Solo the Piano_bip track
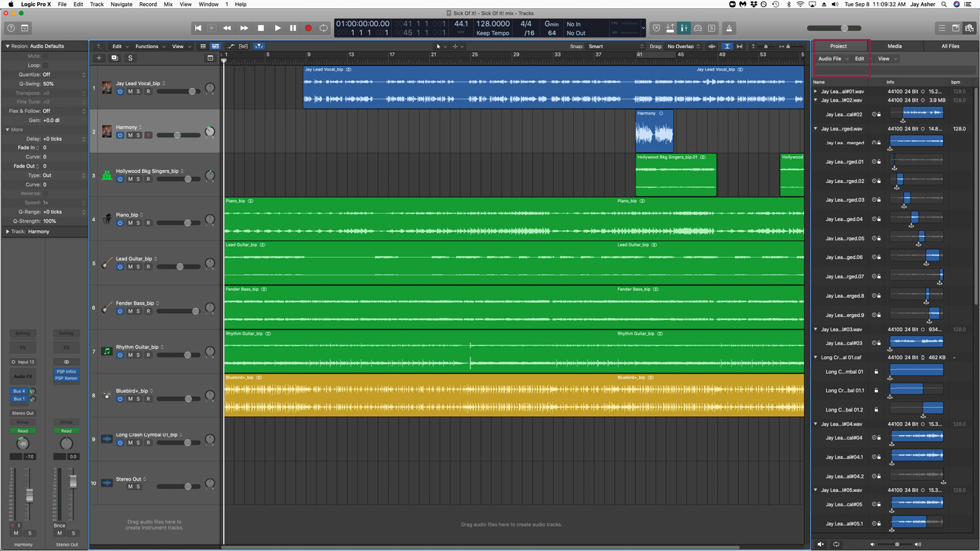This screenshot has height=551, width=980. 138,223
